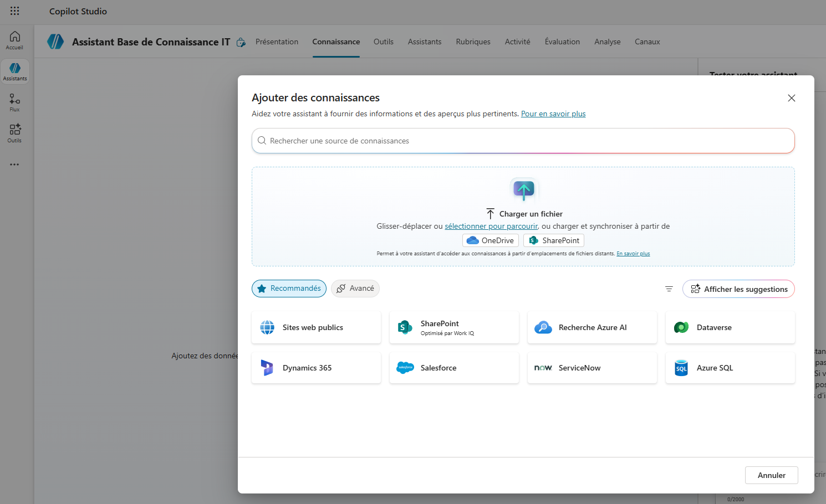Go to Accueil in the sidebar
The height and width of the screenshot is (504, 826).
[15, 40]
